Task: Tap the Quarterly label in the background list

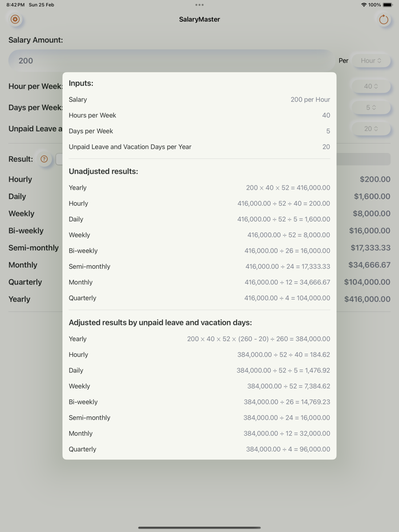Action: click(x=25, y=282)
